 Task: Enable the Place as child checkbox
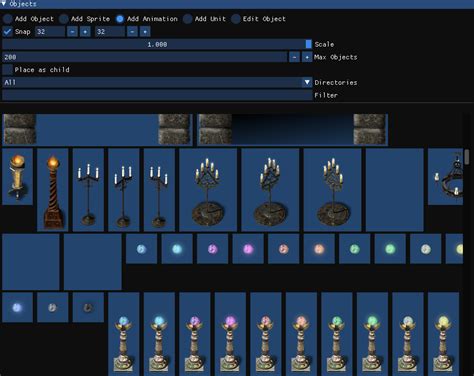[7, 70]
